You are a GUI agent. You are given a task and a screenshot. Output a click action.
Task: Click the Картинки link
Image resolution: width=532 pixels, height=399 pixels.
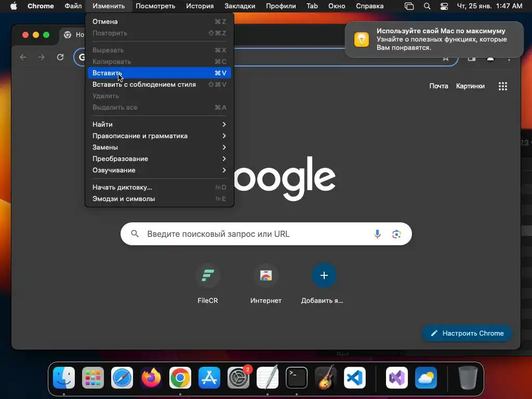(470, 86)
